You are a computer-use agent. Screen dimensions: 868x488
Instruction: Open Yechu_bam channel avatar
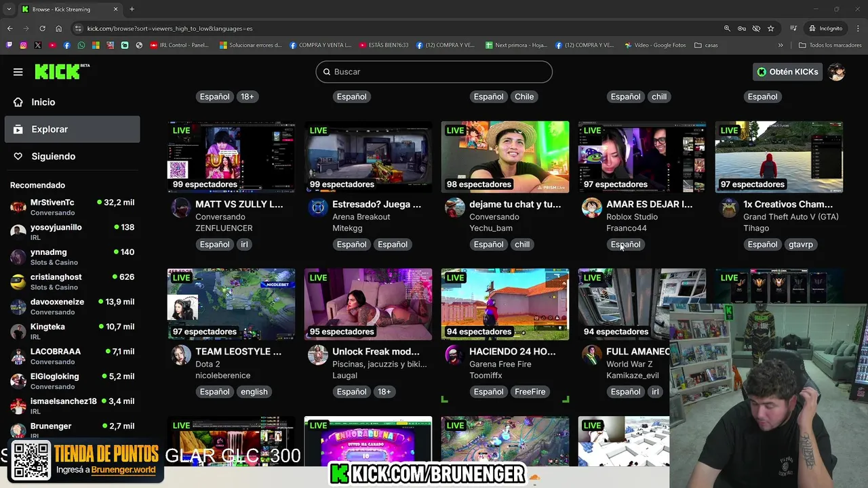tap(455, 207)
